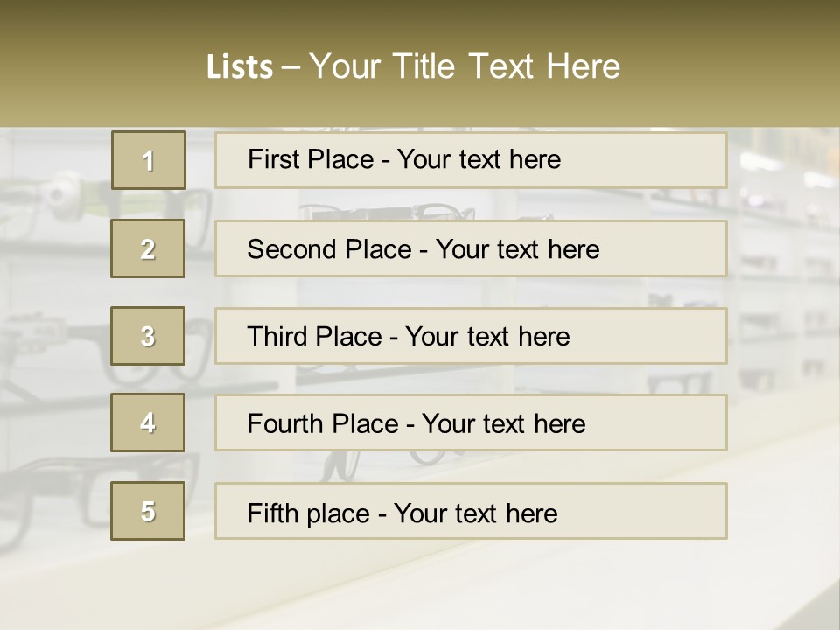This screenshot has width=840, height=630.
Task: Click 'Your text here' in First Place row
Action: (479, 159)
